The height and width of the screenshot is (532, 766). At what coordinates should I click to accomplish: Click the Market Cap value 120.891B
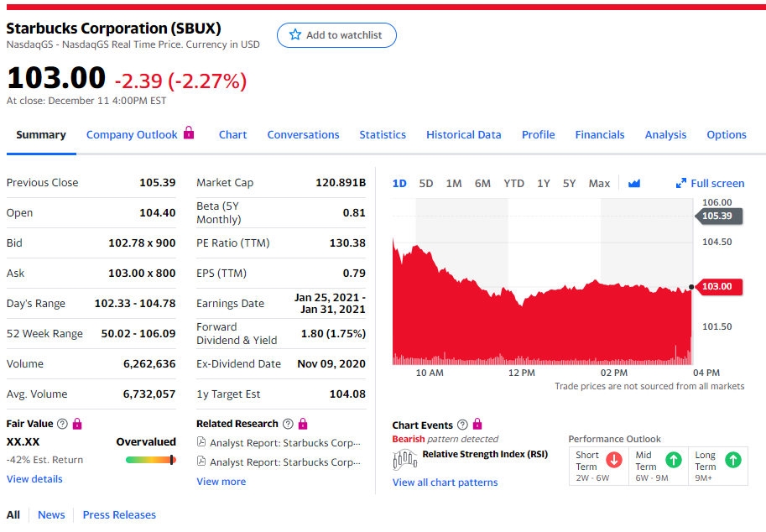click(341, 182)
